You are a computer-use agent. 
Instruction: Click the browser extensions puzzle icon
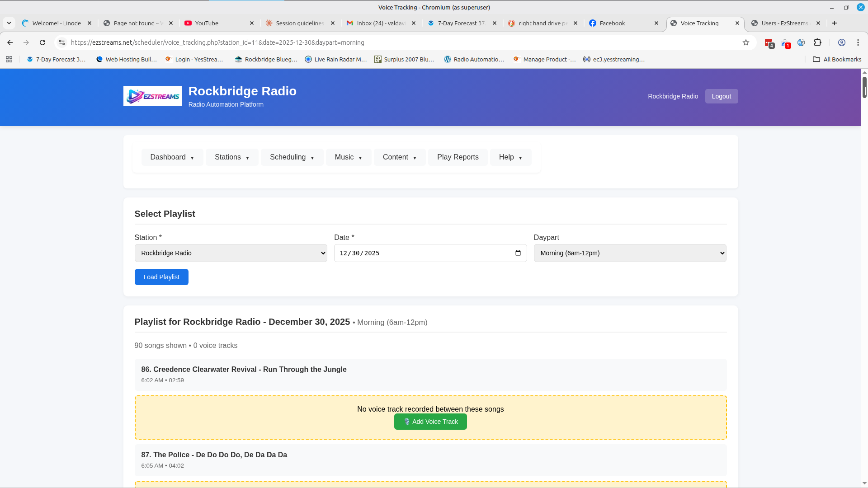[x=818, y=42]
